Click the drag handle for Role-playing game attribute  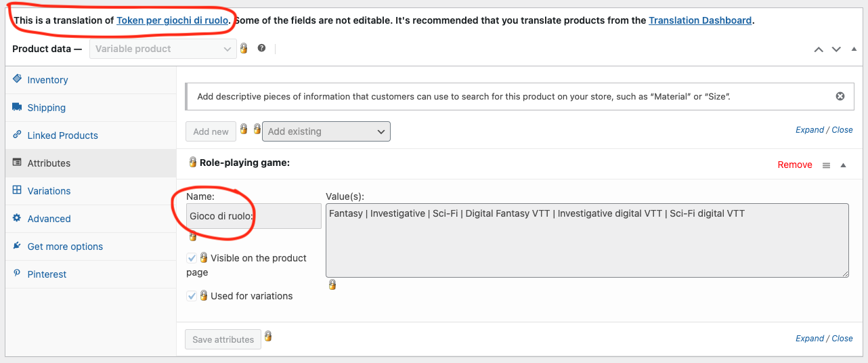coord(826,165)
